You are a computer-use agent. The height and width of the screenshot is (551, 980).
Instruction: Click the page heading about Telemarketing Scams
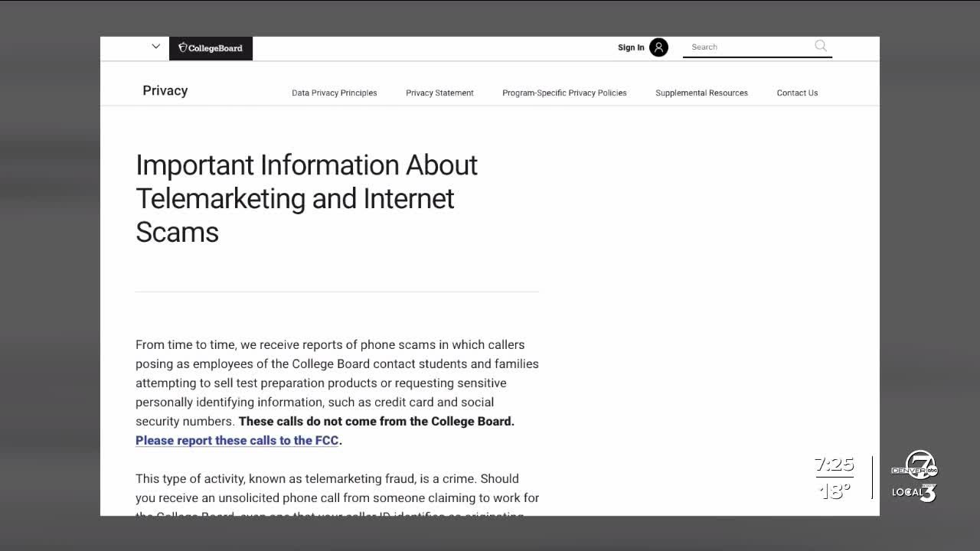click(306, 198)
